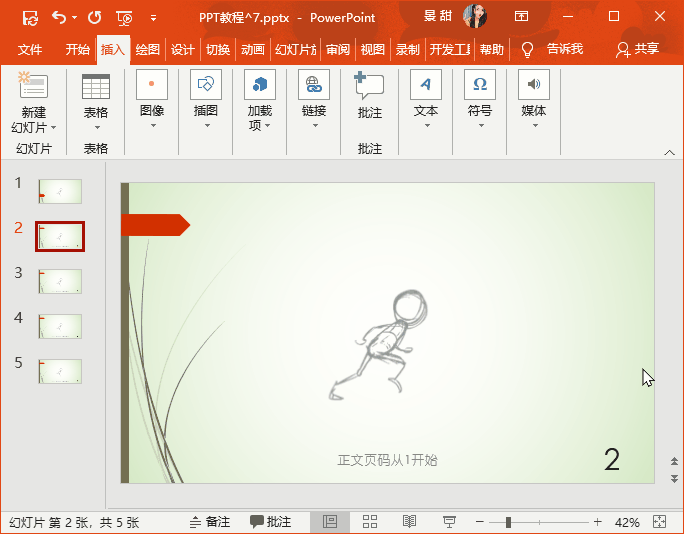Click the AutoSave/Save icon in title bar
The width and height of the screenshot is (684, 534).
click(x=31, y=18)
